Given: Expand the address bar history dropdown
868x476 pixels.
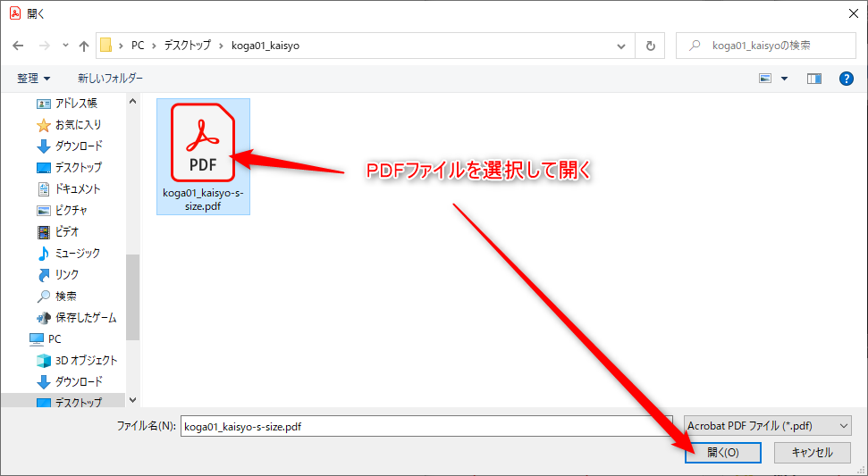Looking at the screenshot, I should point(621,46).
